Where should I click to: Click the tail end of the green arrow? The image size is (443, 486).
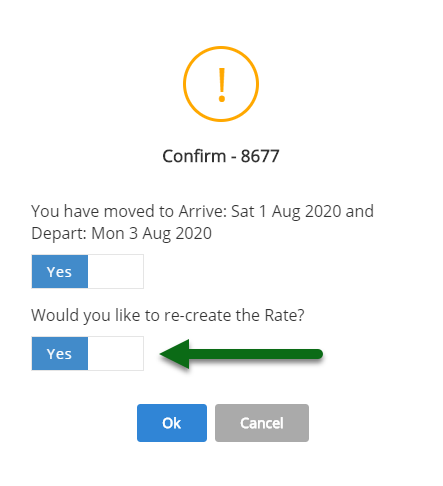(x=315, y=354)
